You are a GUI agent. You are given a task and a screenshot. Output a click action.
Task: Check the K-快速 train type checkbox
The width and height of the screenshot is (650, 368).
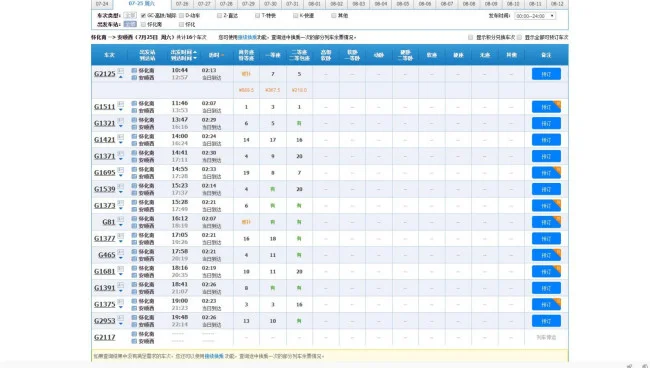coord(296,15)
